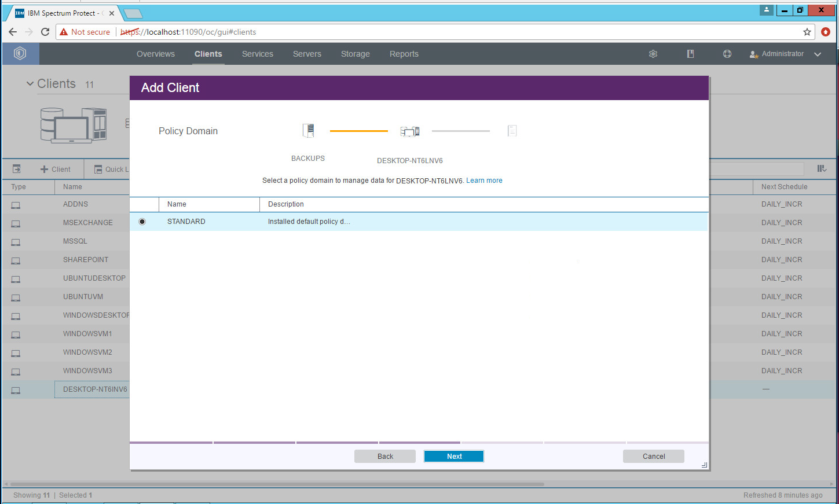Bookmark this page with the star icon
Screen dimensions: 839x504
807,32
